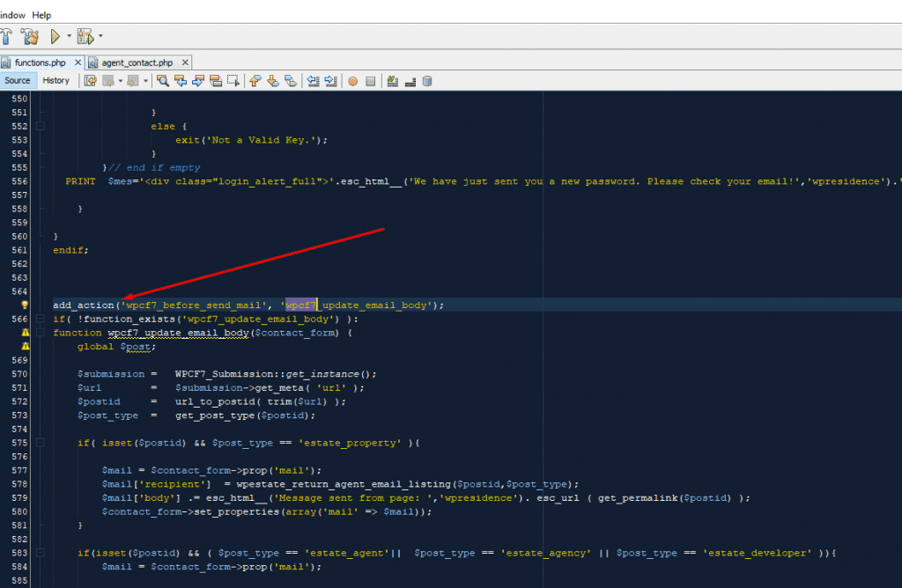Collapse the wpcf7_update_email_body function fold
Image resolution: width=902 pixels, height=588 pixels.
tap(41, 332)
